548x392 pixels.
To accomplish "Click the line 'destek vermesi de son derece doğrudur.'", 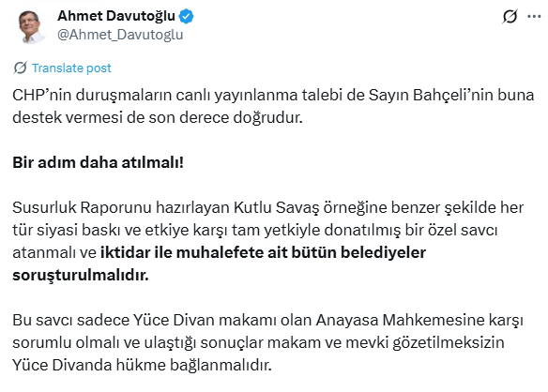I will point(158,118).
